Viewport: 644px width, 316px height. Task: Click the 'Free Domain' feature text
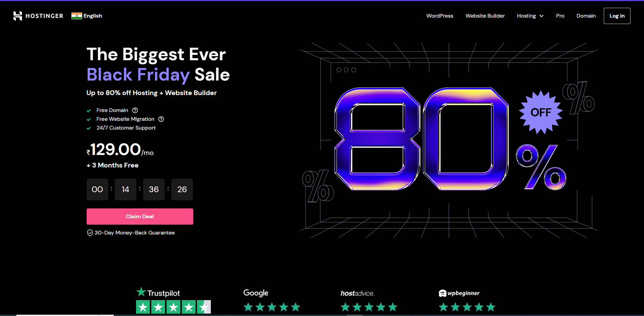point(112,110)
